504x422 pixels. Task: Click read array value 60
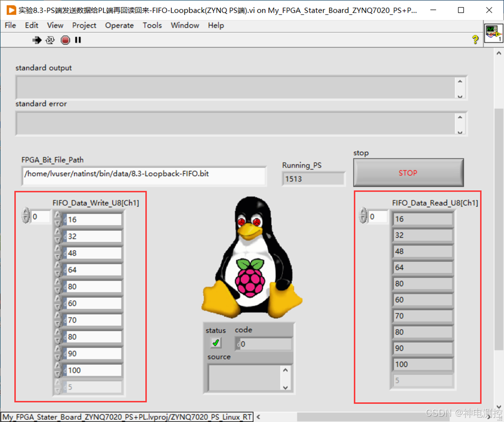click(422, 300)
